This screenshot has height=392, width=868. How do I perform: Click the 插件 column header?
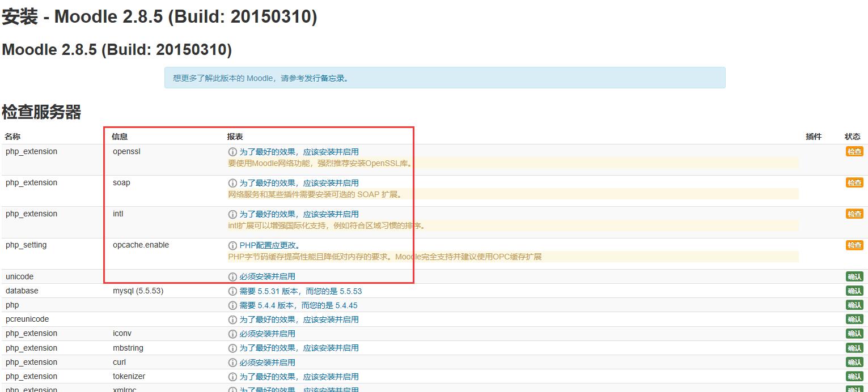(x=814, y=137)
